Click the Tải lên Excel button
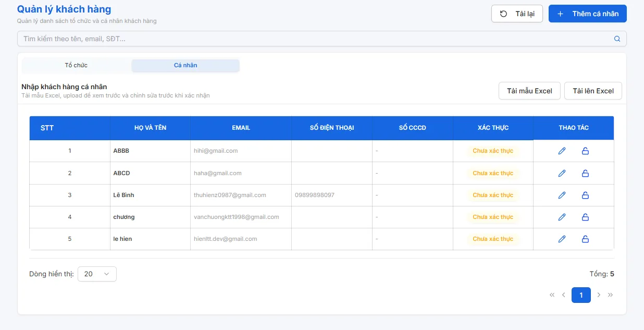This screenshot has height=330, width=644. point(593,91)
